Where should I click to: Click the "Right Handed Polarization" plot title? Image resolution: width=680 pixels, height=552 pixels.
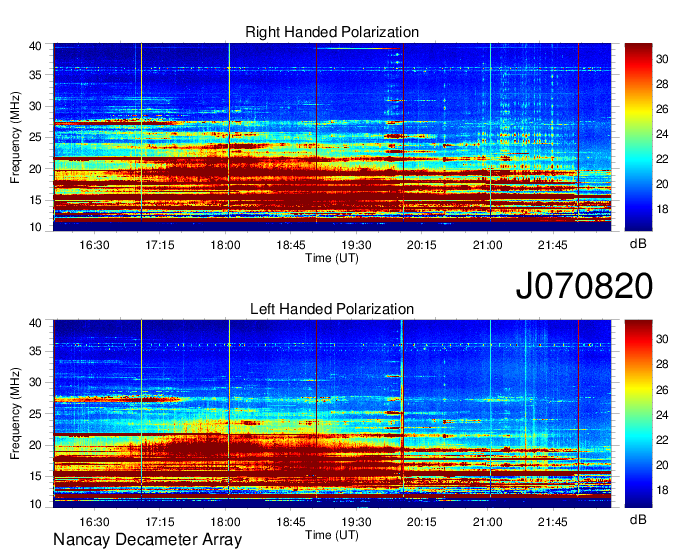coord(332,32)
